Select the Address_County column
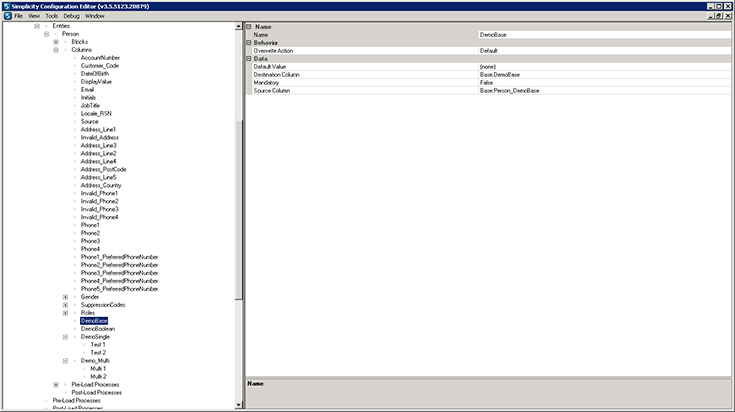The image size is (735, 412). (101, 185)
